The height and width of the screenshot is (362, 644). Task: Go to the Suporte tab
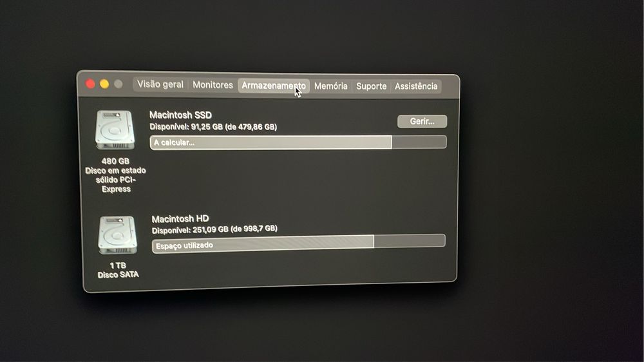tap(372, 86)
